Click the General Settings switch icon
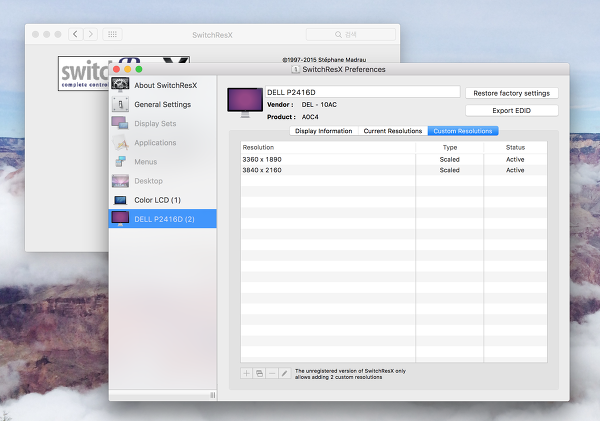 pos(120,104)
